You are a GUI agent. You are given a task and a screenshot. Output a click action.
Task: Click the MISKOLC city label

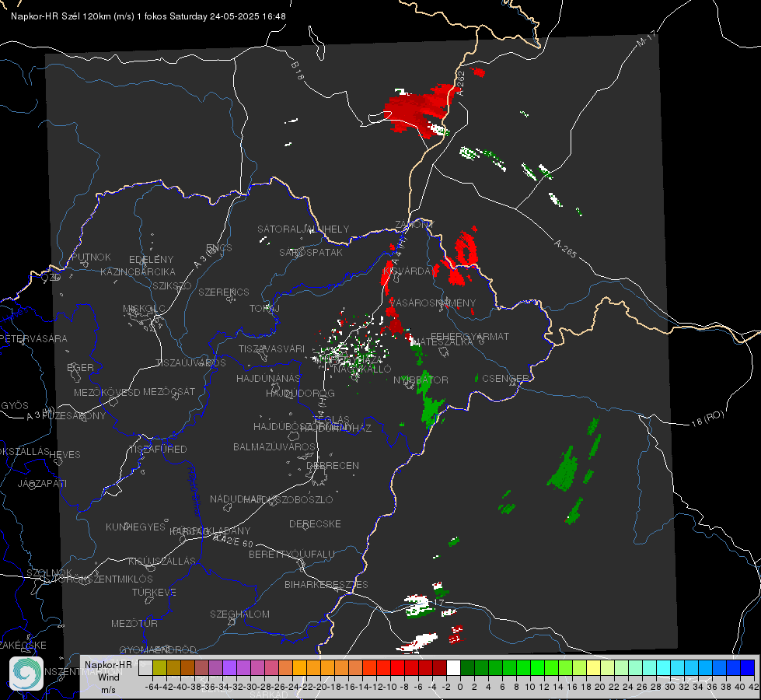[x=144, y=309]
